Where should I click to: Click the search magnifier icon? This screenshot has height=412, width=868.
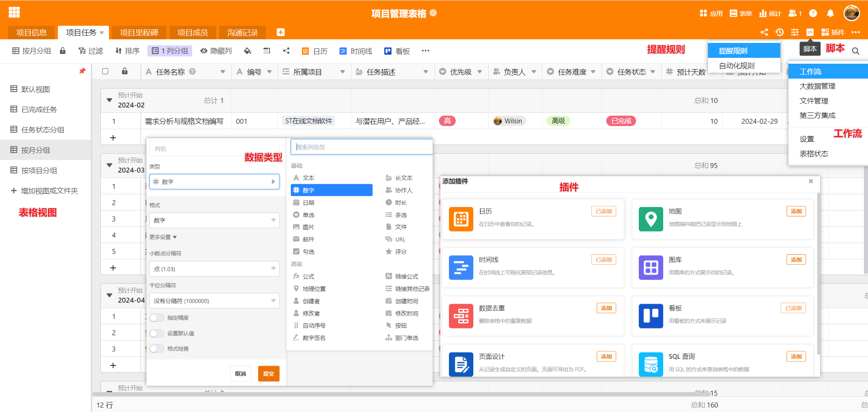855,51
